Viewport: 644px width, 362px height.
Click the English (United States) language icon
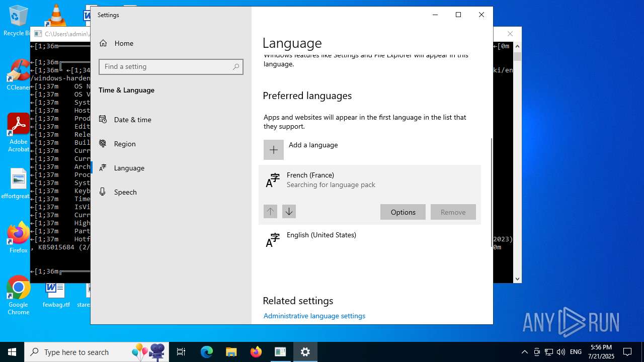coord(272,240)
